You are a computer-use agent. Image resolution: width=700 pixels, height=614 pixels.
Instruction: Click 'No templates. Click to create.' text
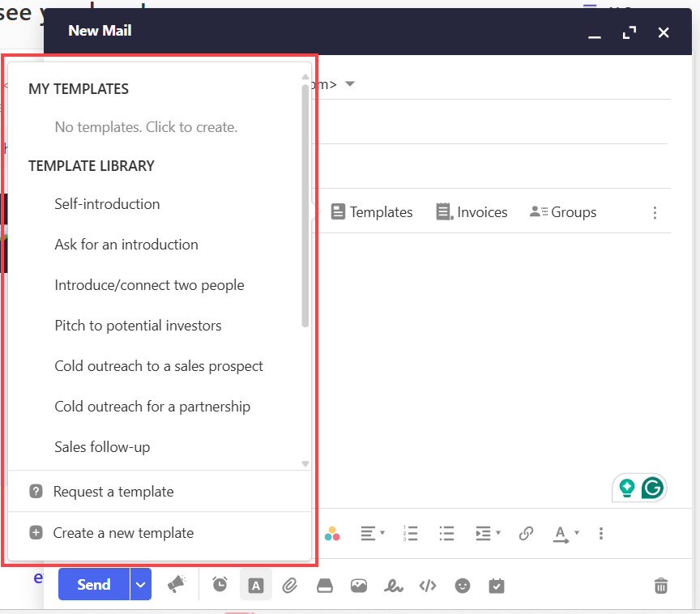click(146, 127)
